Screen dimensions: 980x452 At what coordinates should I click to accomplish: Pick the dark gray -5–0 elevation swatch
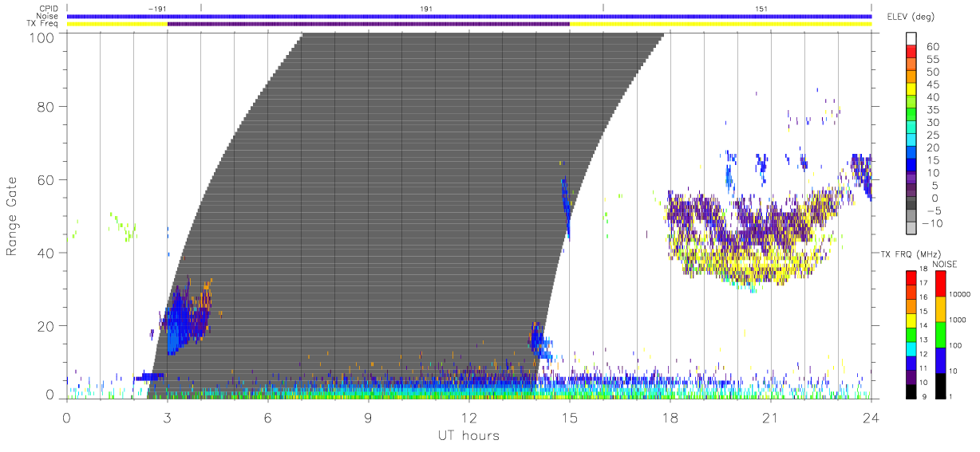pos(911,204)
